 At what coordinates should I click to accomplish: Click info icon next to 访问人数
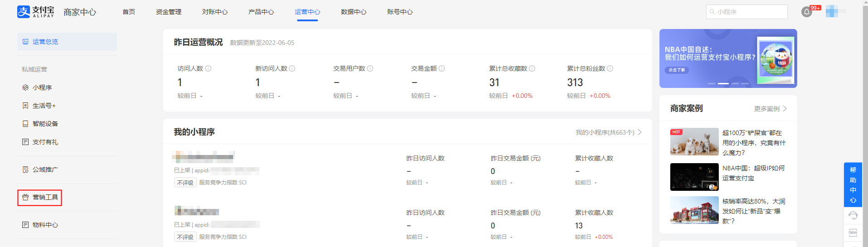pos(208,68)
